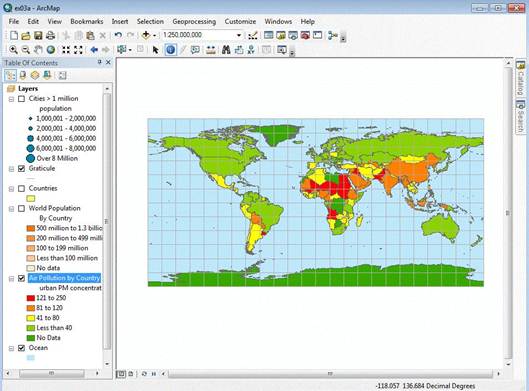Turn on the World Population layer
529x391 pixels.
pos(22,208)
